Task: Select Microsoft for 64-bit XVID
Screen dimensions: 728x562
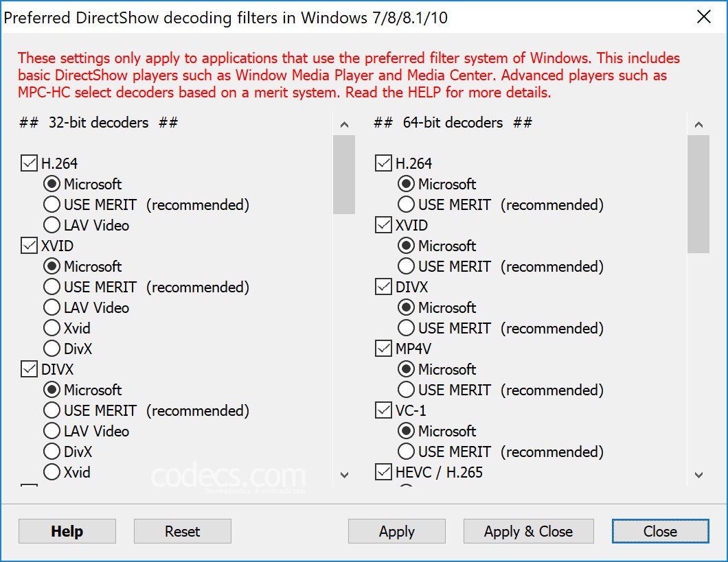Action: coord(406,245)
